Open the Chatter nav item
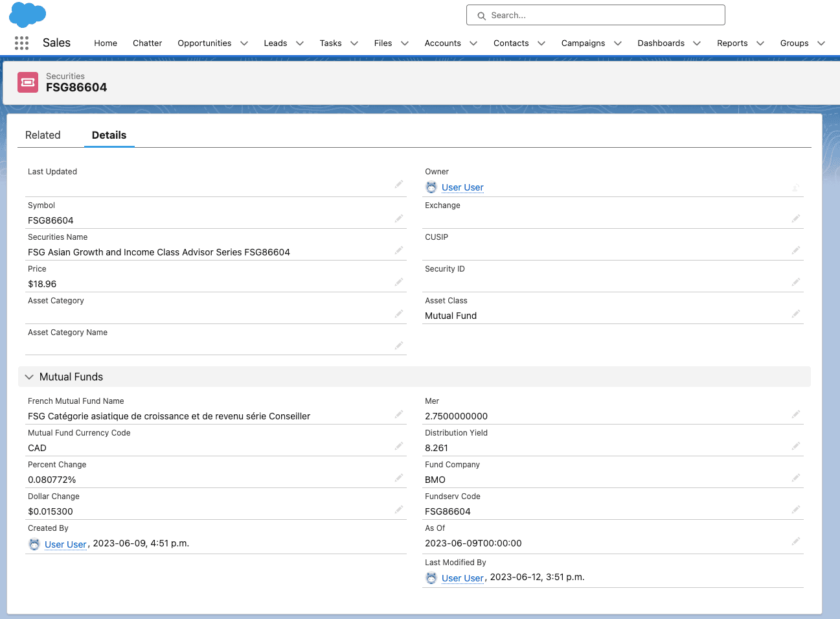Screen dimensions: 840x619 [147, 43]
